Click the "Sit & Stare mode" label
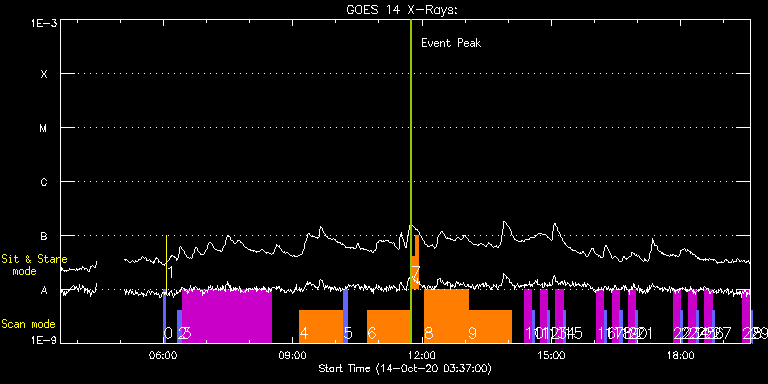Screen dimensions: 768x384 point(34,264)
